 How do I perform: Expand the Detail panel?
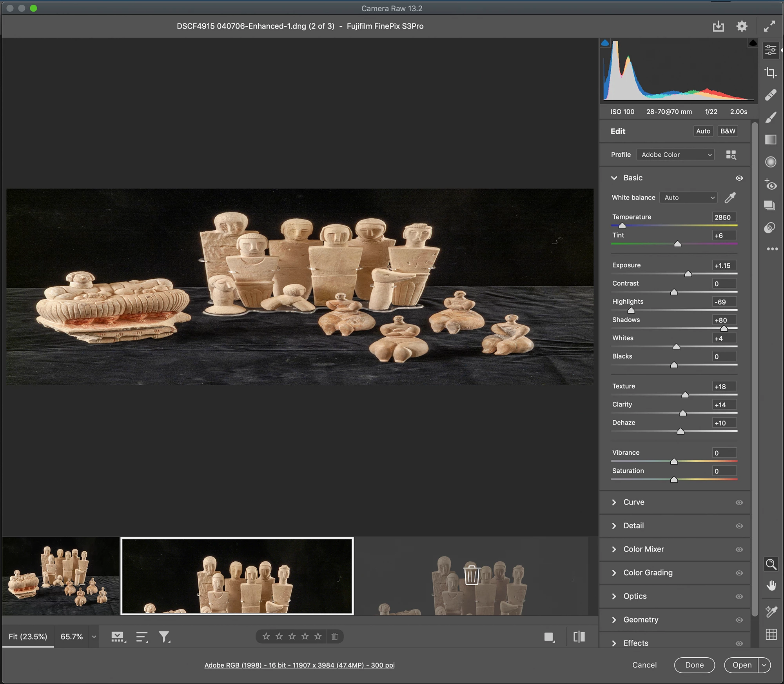(633, 526)
